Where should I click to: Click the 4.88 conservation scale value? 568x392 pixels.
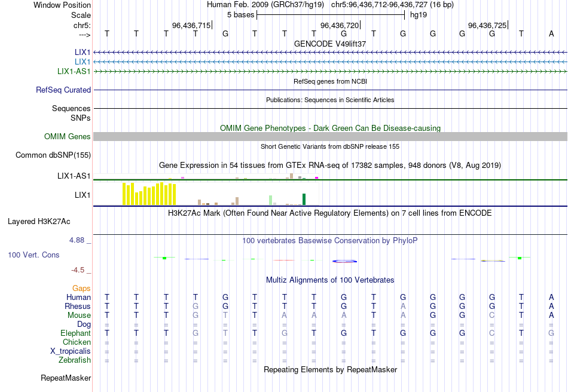tap(77, 240)
